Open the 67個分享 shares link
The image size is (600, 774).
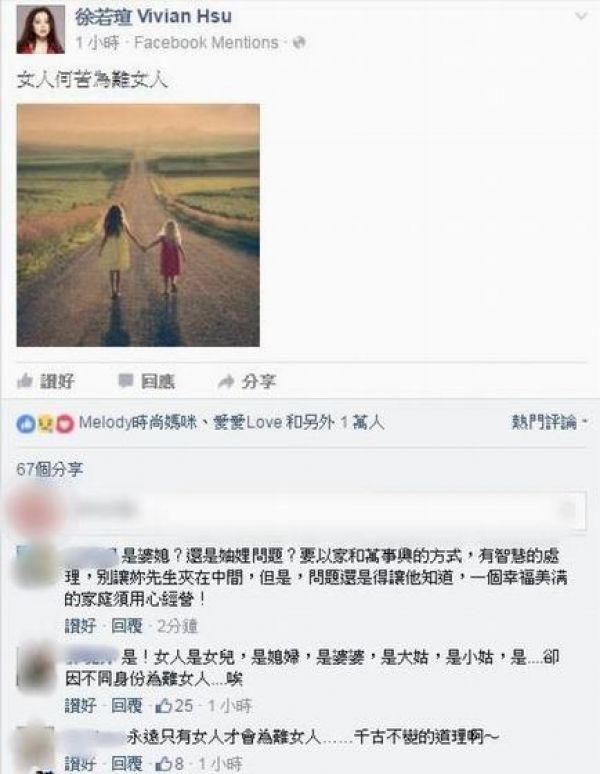(x=49, y=469)
